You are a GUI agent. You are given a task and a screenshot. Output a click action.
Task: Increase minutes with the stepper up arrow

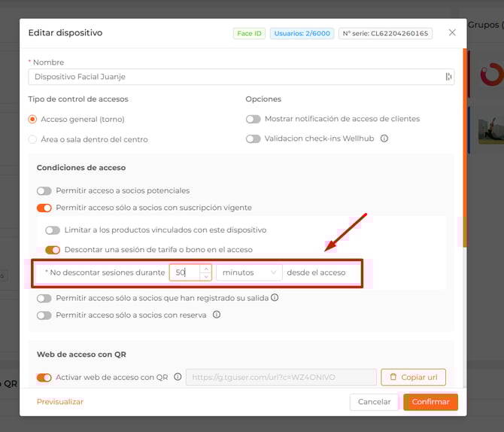click(x=205, y=268)
